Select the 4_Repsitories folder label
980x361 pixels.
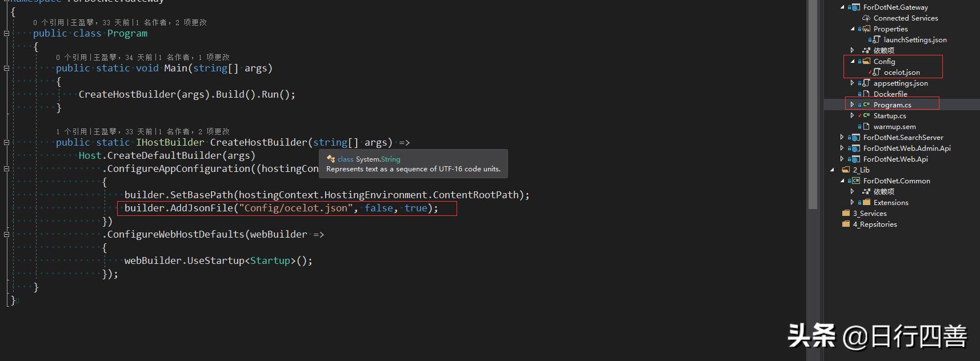875,224
